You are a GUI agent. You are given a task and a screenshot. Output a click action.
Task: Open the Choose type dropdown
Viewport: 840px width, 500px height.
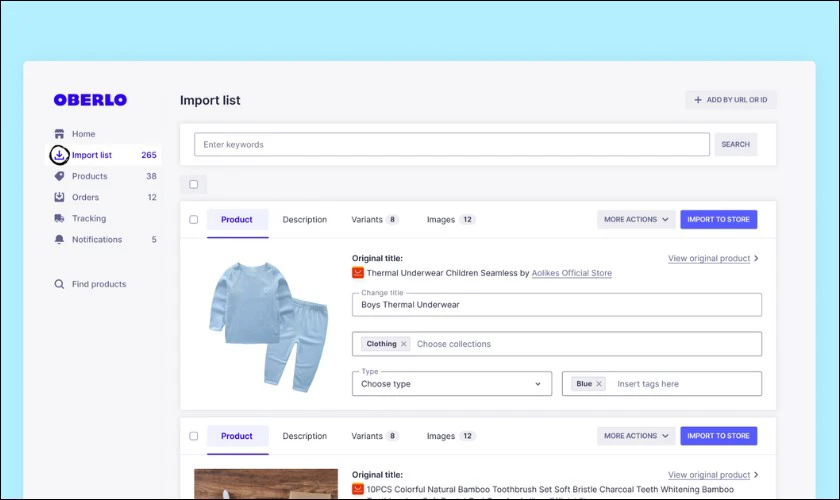(452, 384)
